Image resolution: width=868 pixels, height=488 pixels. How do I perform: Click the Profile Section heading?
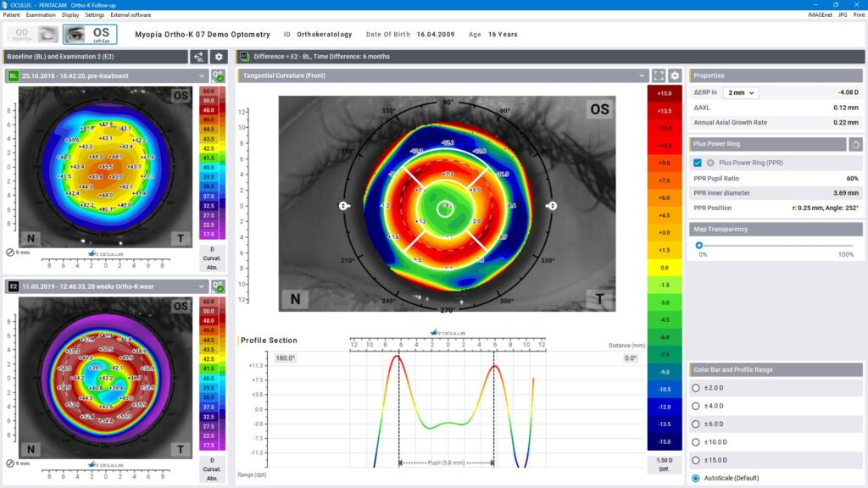pos(269,341)
